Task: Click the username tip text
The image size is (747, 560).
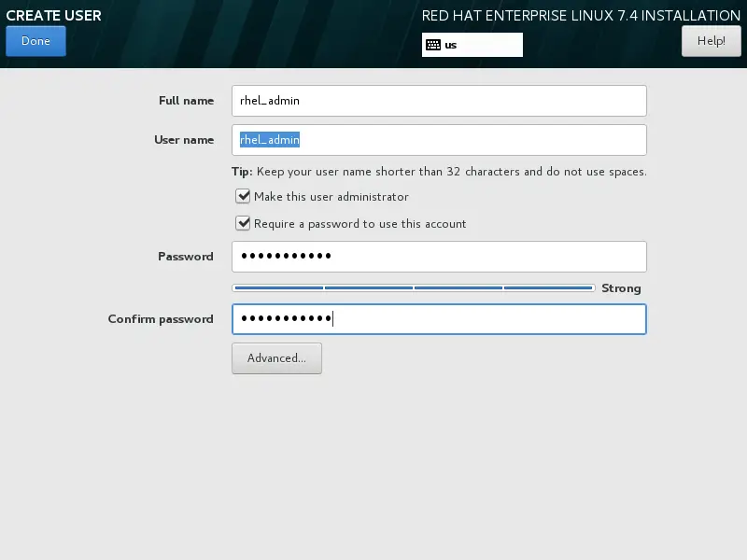Action: click(439, 172)
